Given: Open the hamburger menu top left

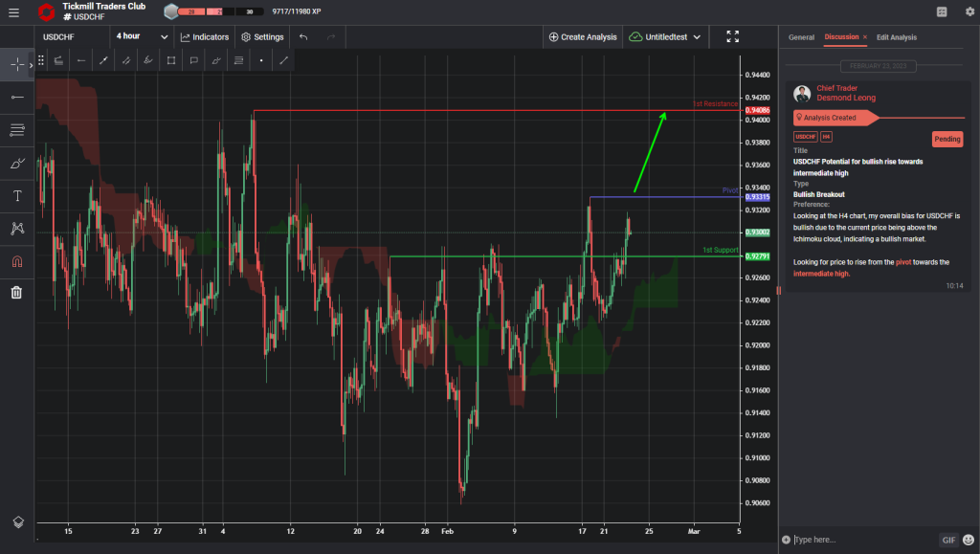Looking at the screenshot, I should coord(14,12).
